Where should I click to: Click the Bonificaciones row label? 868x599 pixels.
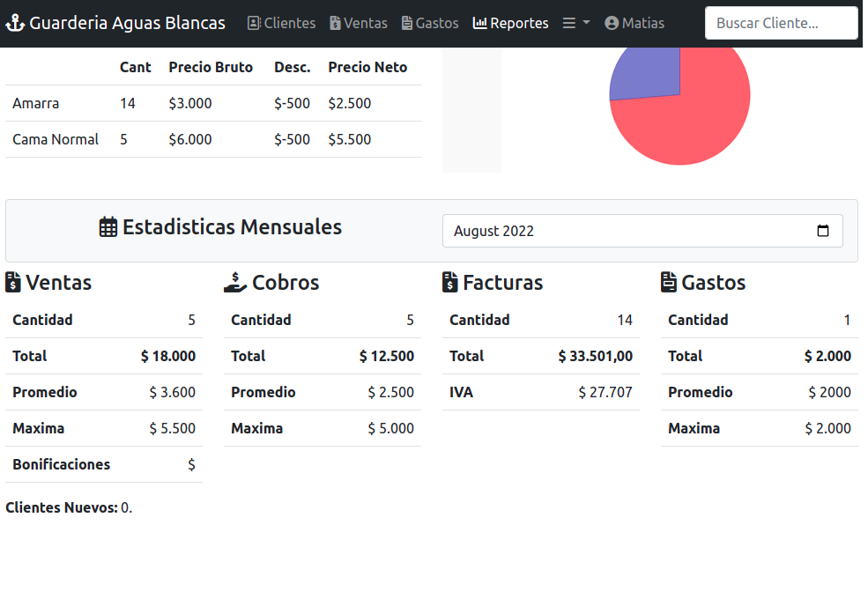(x=62, y=464)
